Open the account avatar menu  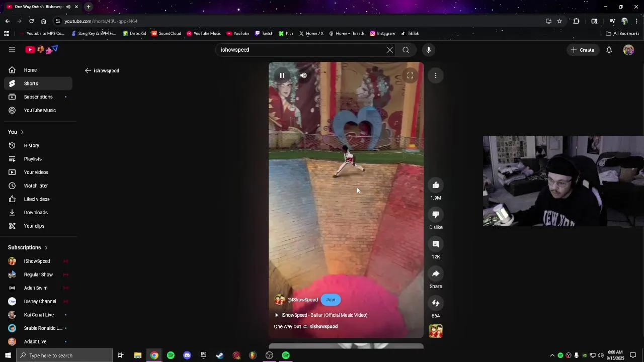point(628,50)
